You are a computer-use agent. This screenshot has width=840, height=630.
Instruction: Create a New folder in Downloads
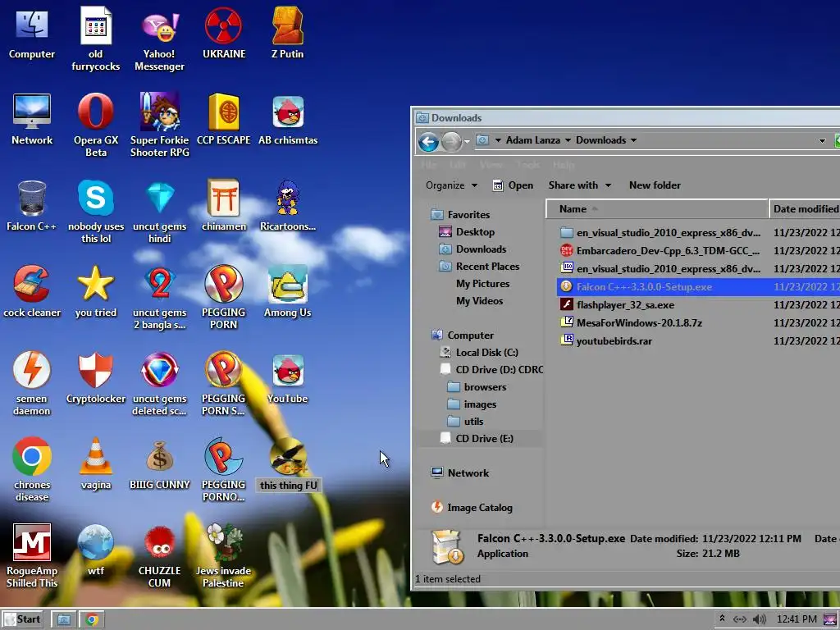point(655,185)
